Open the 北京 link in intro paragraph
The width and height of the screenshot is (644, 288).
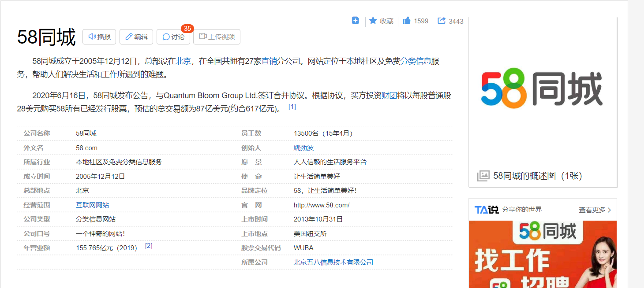(x=183, y=61)
